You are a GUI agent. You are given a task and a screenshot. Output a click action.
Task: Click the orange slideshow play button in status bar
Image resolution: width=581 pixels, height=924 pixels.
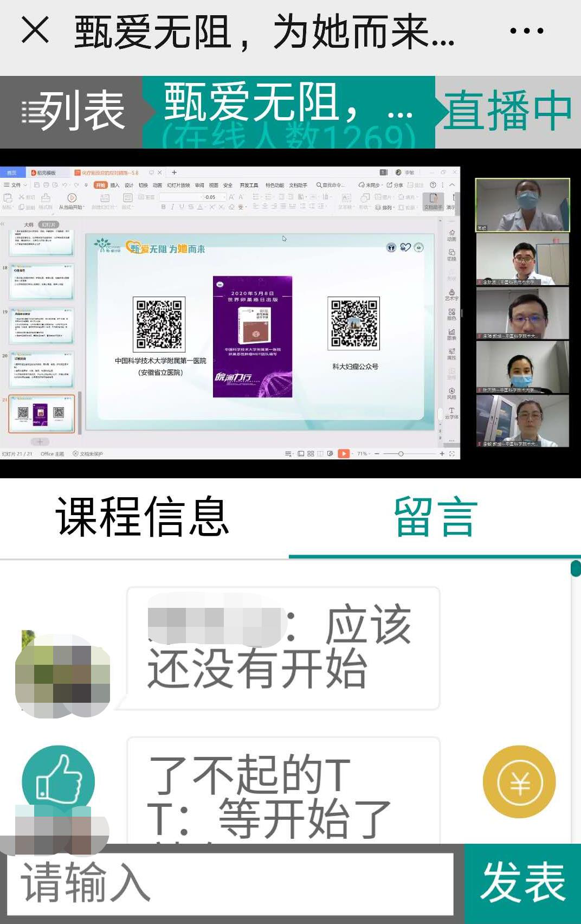(344, 453)
